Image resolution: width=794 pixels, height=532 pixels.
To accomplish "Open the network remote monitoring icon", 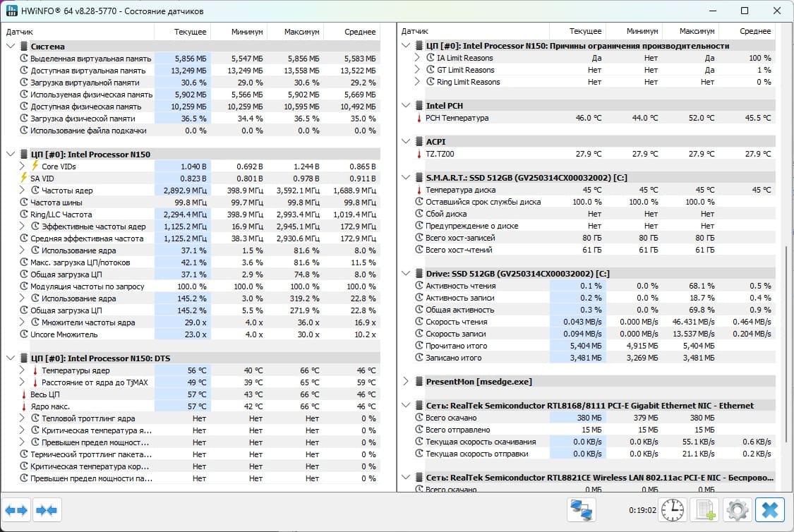I will pos(582,510).
